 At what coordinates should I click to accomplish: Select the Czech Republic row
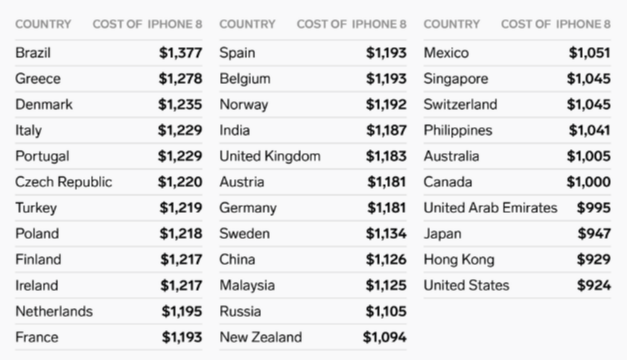pyautogui.click(x=109, y=182)
